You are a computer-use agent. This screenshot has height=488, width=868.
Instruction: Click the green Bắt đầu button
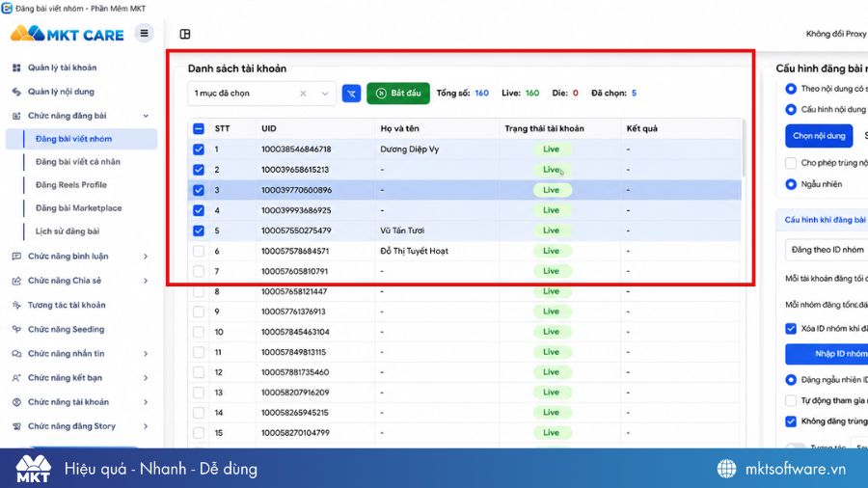[398, 93]
